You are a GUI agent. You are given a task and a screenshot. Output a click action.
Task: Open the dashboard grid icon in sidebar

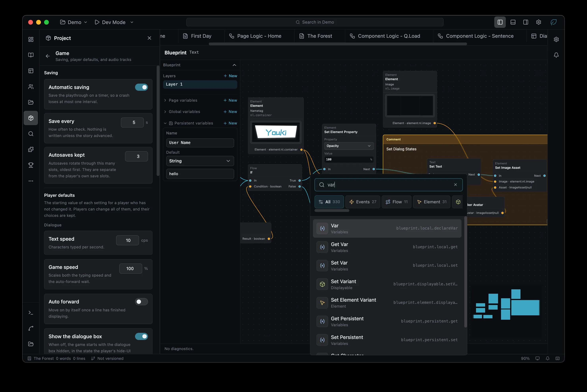click(x=31, y=39)
